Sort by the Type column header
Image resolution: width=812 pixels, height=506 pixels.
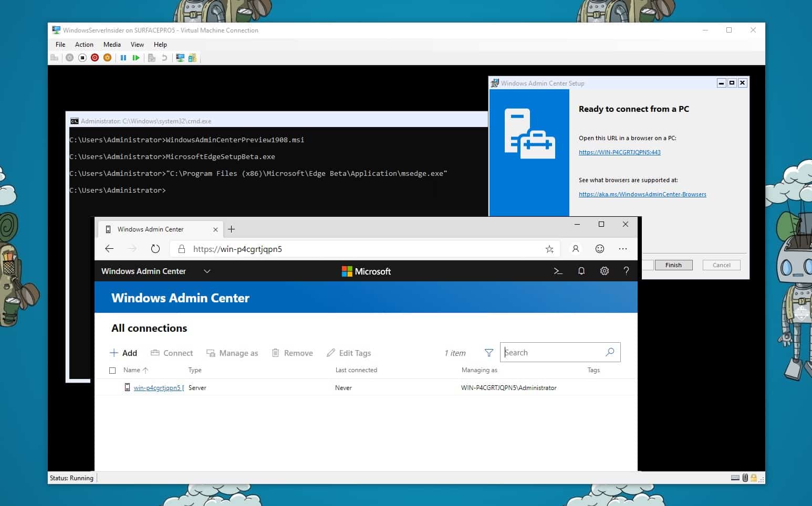tap(195, 370)
